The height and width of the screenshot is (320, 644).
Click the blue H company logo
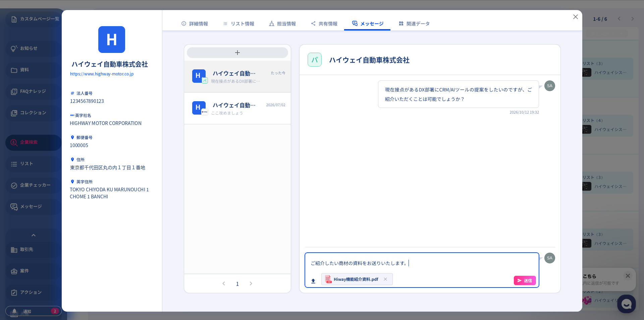(112, 40)
